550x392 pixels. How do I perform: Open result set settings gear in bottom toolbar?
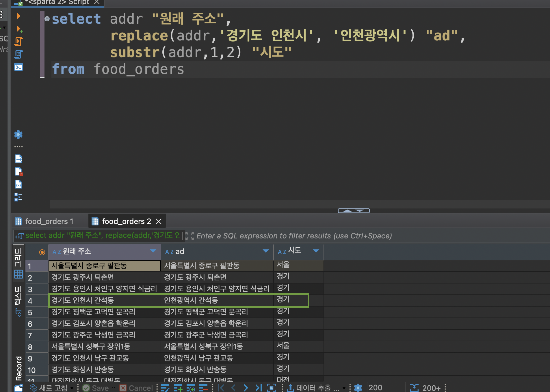tap(358, 388)
